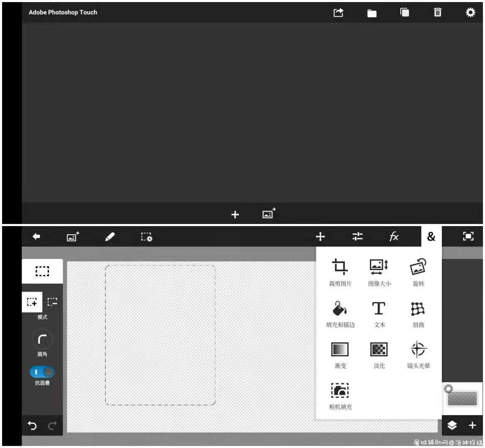Image resolution: width=485 pixels, height=448 pixels.
Task: Click the Adobe Photoshop Touch title
Action: coord(63,12)
